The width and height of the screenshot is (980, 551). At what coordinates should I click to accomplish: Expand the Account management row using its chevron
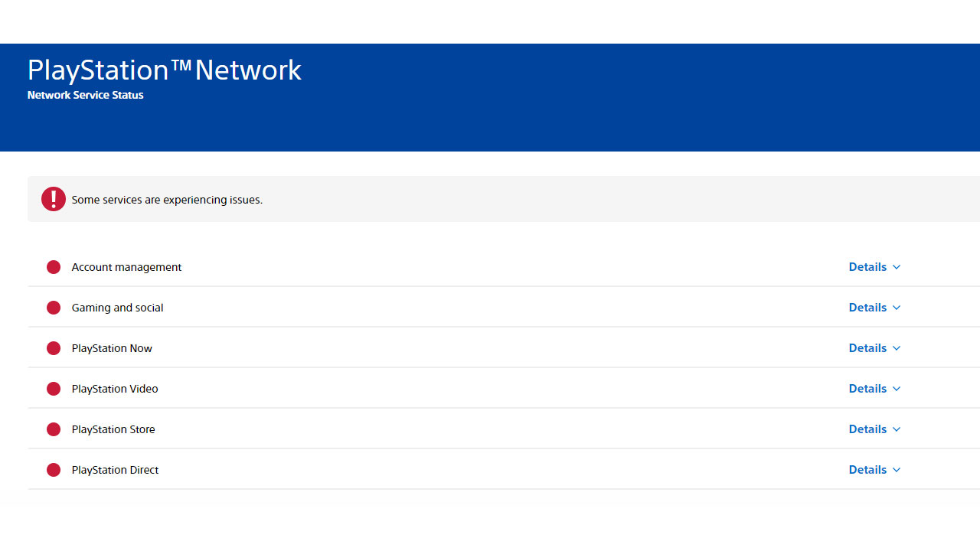[x=897, y=267]
